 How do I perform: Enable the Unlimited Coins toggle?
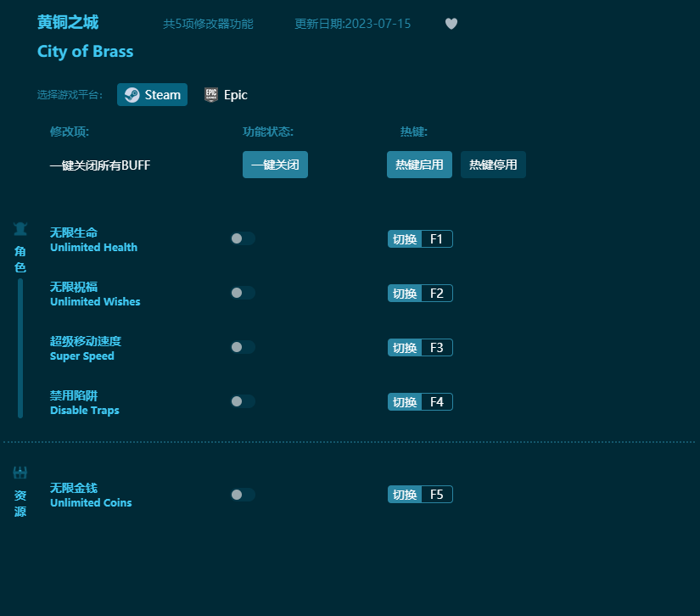(x=243, y=494)
